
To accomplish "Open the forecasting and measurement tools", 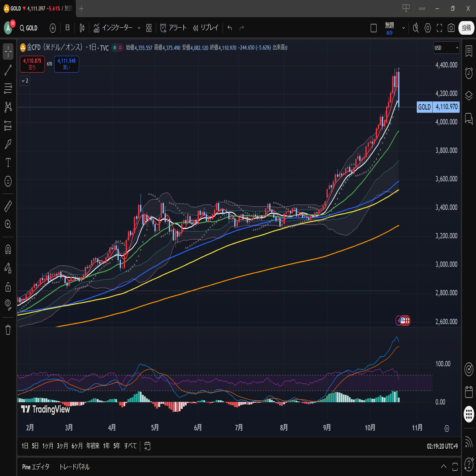I will pos(8,126).
